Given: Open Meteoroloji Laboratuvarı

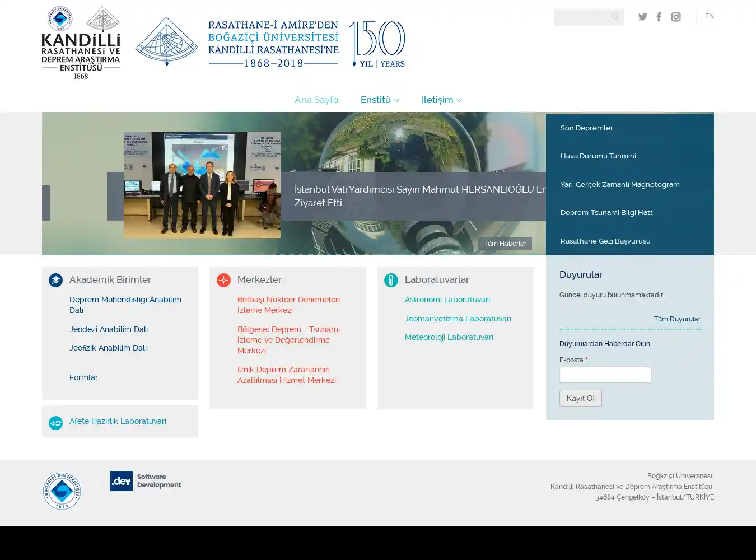Looking at the screenshot, I should pos(449,337).
